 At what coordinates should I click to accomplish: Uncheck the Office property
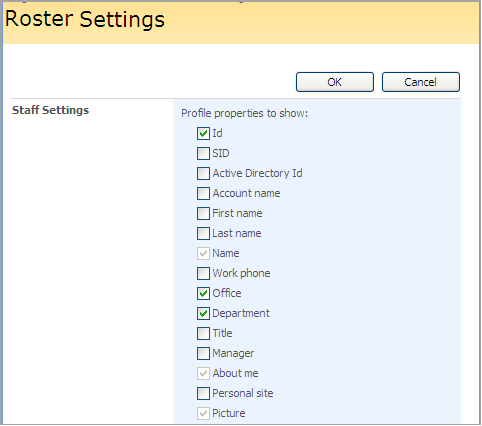point(203,293)
